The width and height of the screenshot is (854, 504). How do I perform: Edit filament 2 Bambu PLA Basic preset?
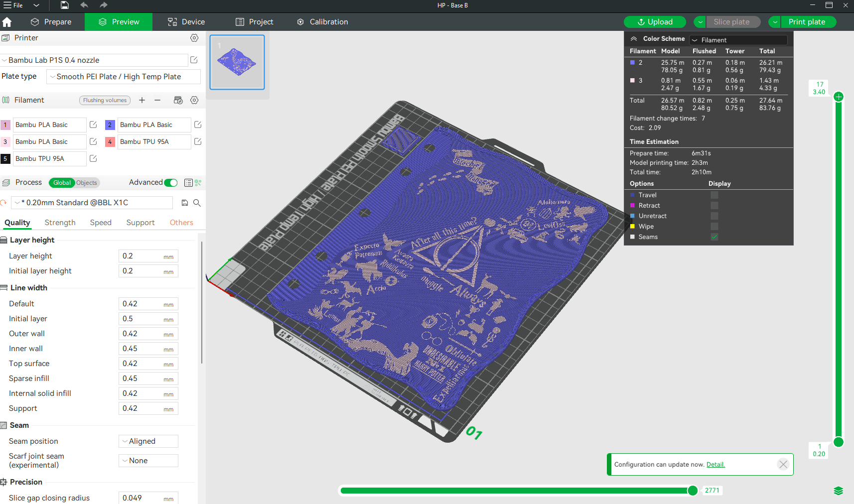coord(198,125)
